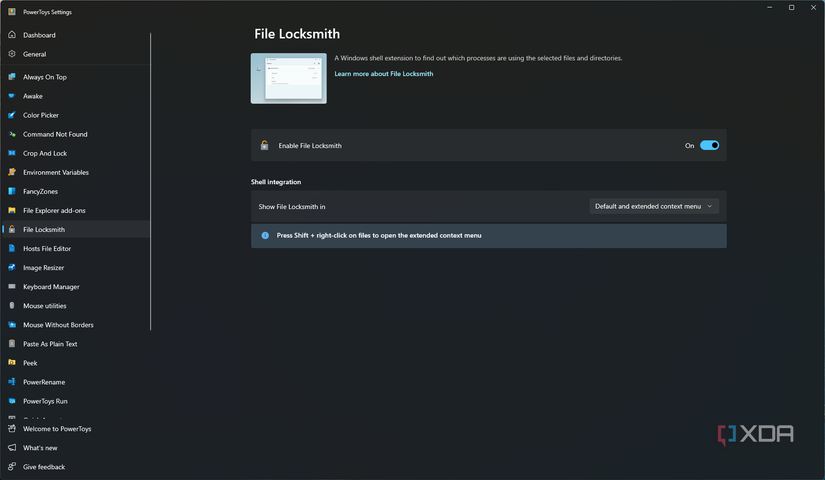
Task: Click the lock icon beside Enable File Locksmith
Action: tap(265, 145)
